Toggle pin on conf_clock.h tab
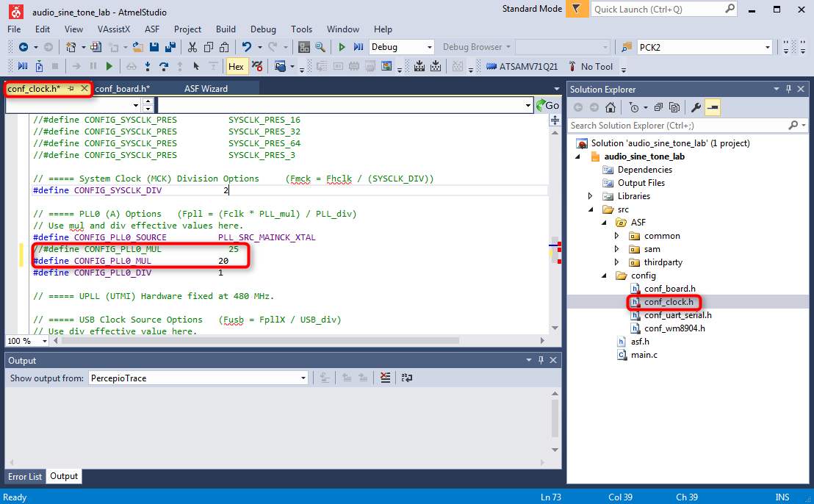This screenshot has width=814, height=504. pyautogui.click(x=71, y=88)
